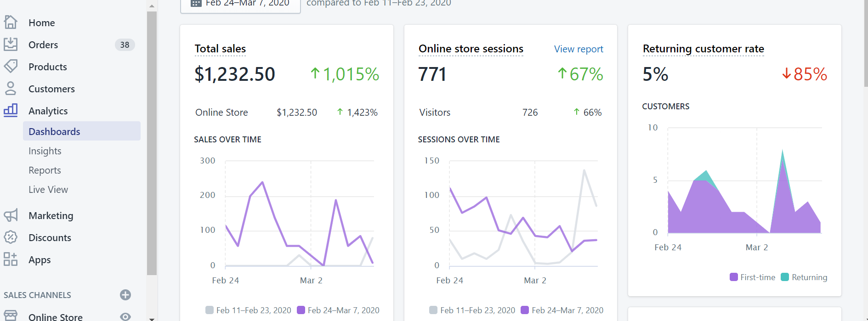Screen dimensions: 868x321
Task: Click the Home house icon
Action: [x=11, y=22]
